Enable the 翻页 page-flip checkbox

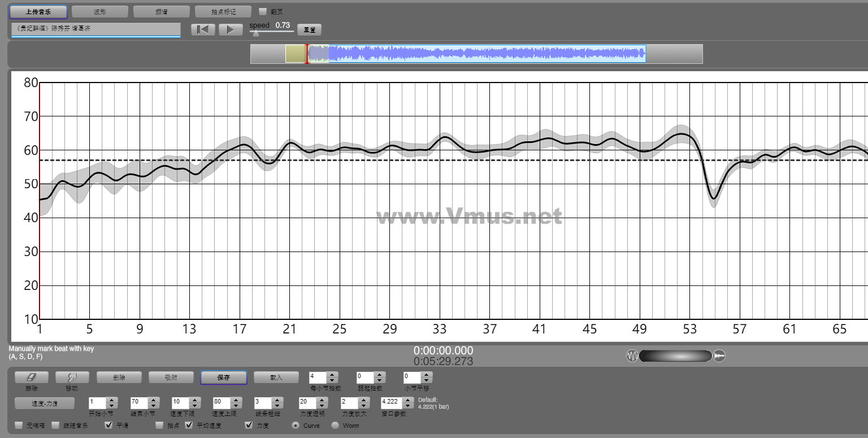click(x=263, y=11)
